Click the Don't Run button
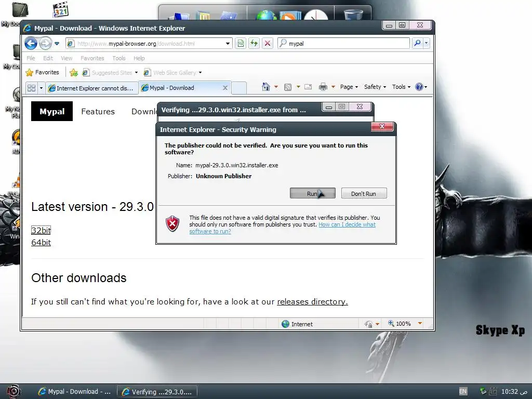Image resolution: width=532 pixels, height=399 pixels. pyautogui.click(x=364, y=193)
